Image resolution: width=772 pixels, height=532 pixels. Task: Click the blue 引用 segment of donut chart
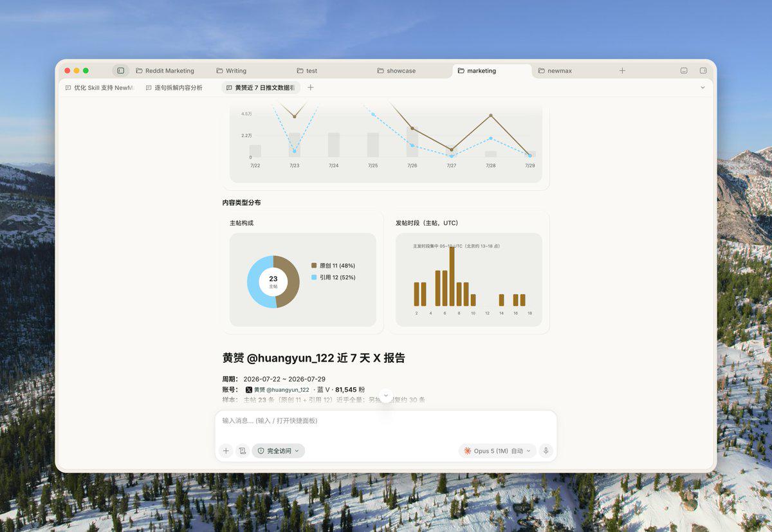[x=254, y=283]
